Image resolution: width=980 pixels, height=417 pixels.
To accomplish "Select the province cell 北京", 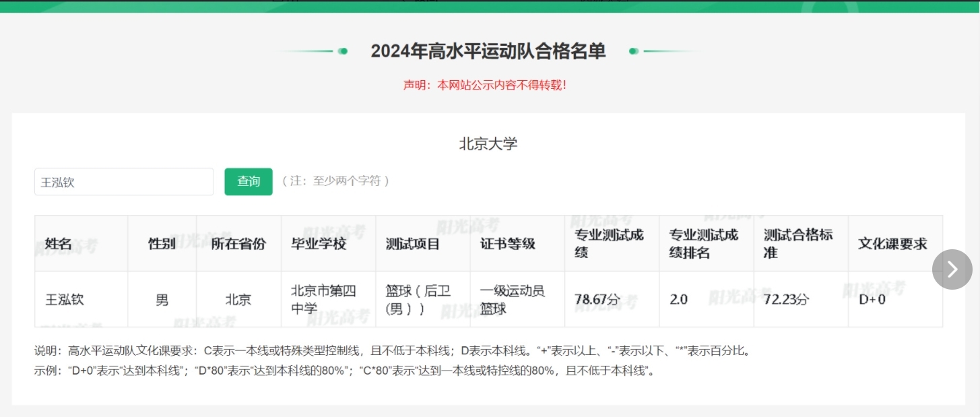I will click(x=239, y=300).
